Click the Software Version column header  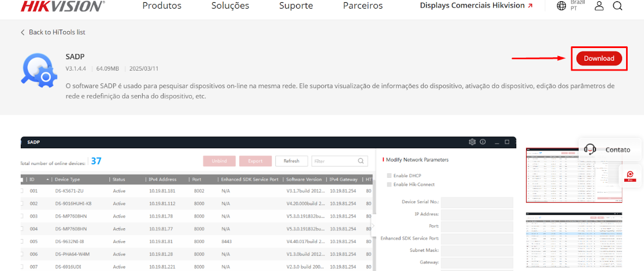pyautogui.click(x=304, y=180)
